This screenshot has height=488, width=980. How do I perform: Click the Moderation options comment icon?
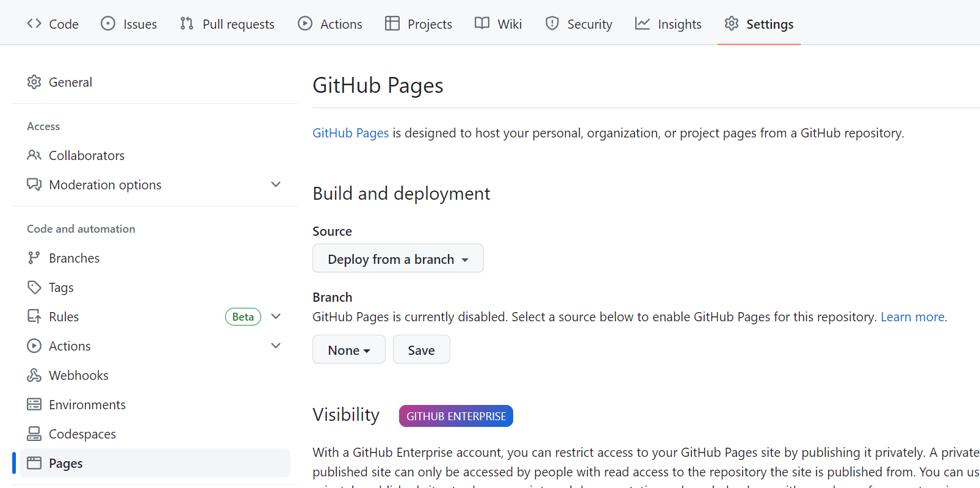click(x=34, y=184)
